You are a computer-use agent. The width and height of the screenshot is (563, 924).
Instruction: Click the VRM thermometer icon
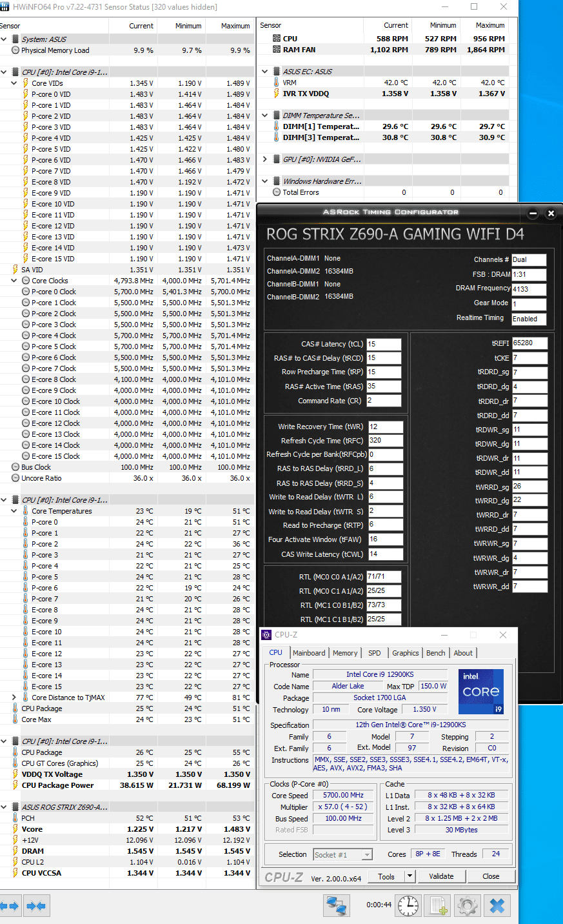coord(276,83)
